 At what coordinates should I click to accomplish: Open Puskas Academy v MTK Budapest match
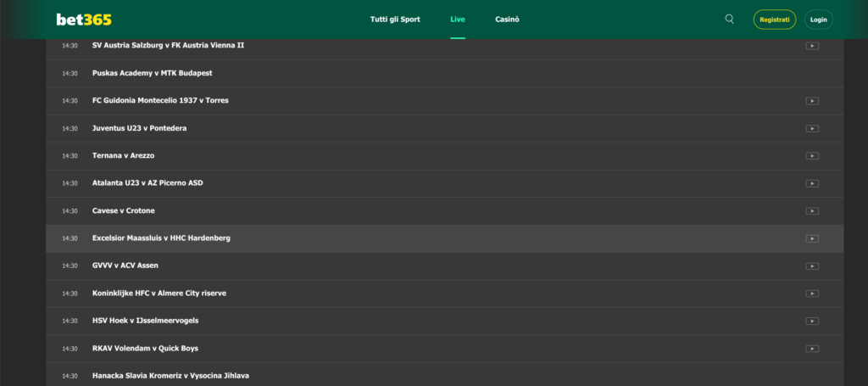153,73
